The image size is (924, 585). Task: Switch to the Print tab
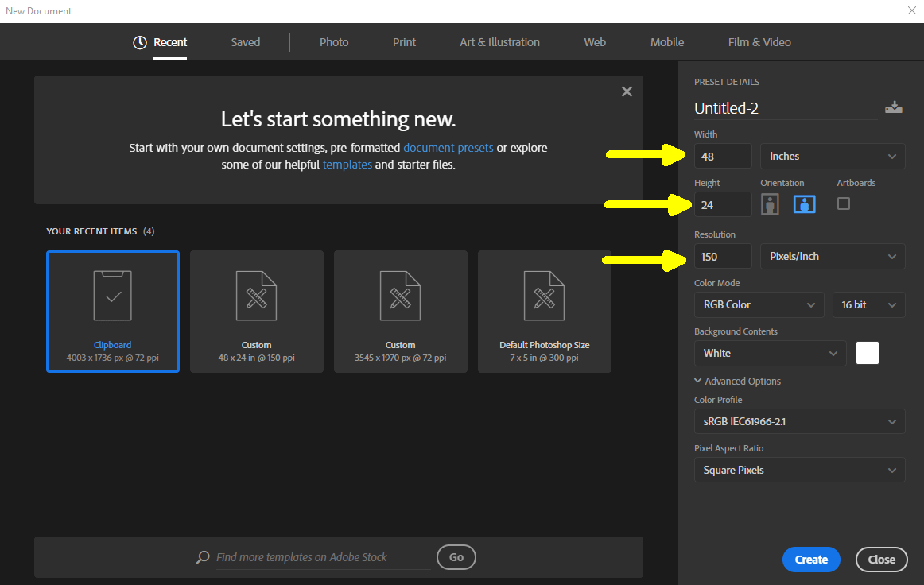pos(404,42)
